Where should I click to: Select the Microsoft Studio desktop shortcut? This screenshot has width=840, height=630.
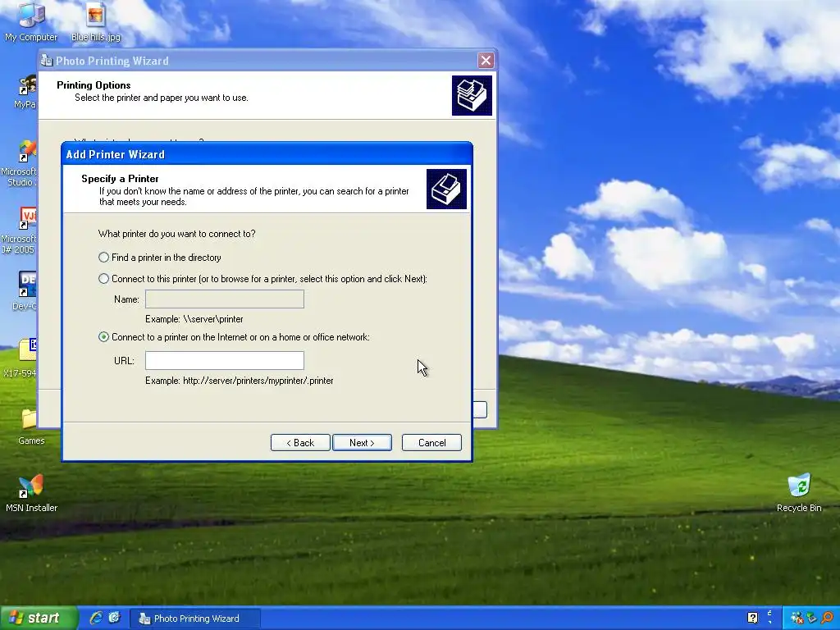(20, 163)
